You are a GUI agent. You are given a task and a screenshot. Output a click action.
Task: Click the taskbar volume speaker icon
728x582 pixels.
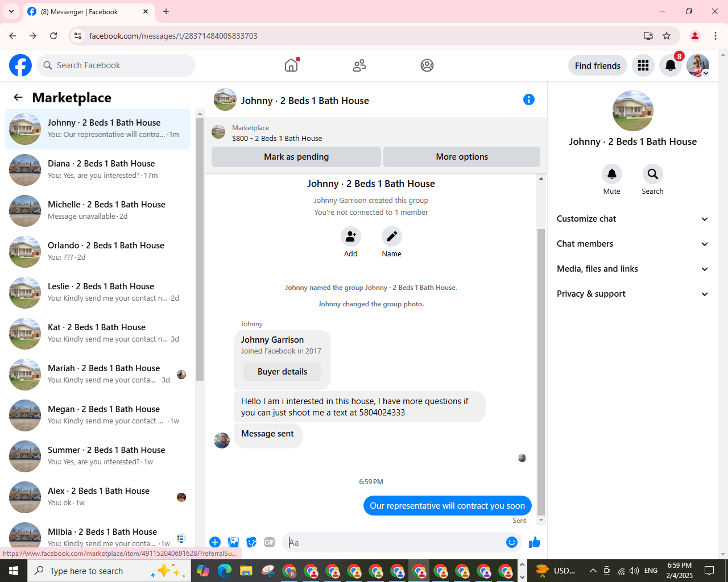point(634,571)
